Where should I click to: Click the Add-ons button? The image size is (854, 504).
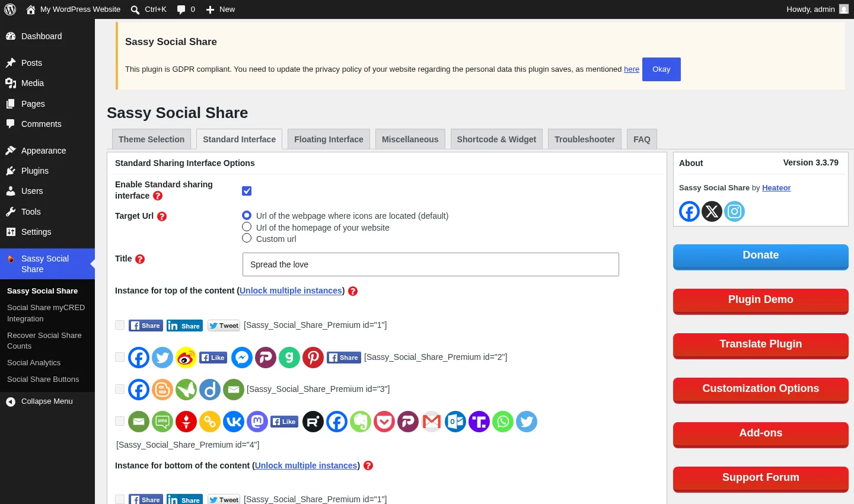pos(761,435)
